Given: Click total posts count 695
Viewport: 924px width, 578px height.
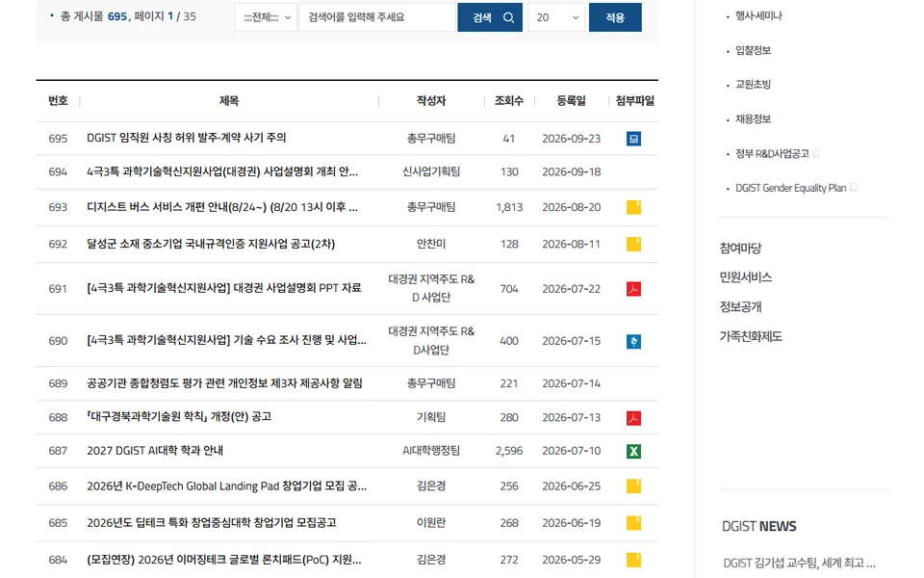Looking at the screenshot, I should [x=117, y=16].
